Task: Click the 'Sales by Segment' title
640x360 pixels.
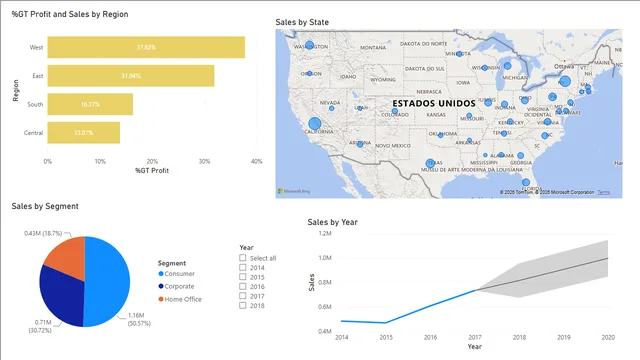Action: (45, 206)
